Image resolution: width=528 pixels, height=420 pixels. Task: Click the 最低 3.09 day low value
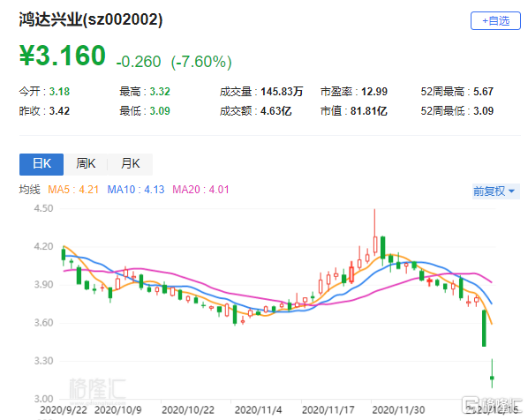pyautogui.click(x=145, y=111)
